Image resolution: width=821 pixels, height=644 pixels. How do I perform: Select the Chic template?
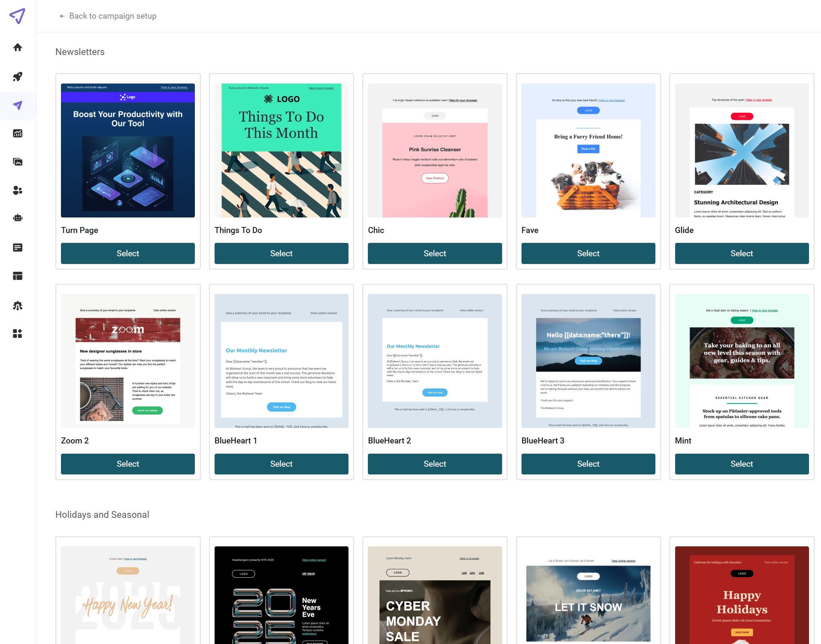click(434, 253)
